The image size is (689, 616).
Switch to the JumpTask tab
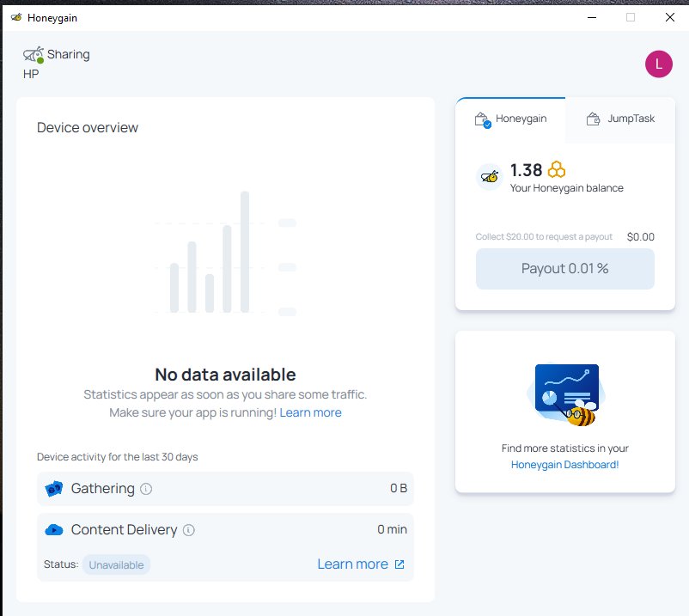click(620, 119)
